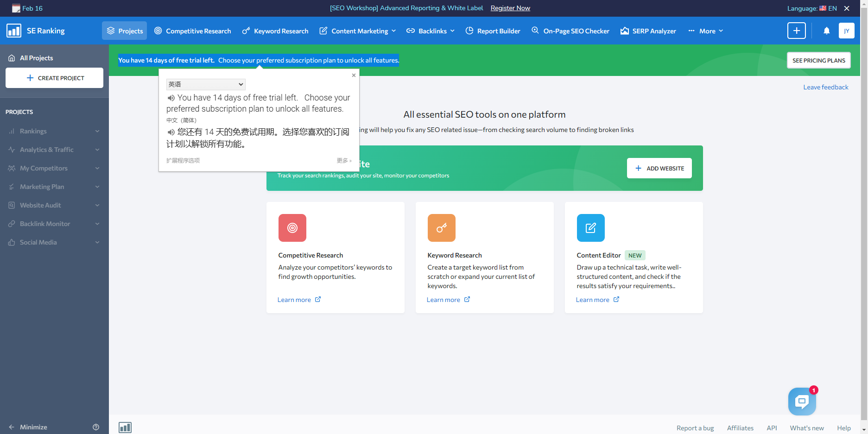Close the translation popup

coord(354,75)
